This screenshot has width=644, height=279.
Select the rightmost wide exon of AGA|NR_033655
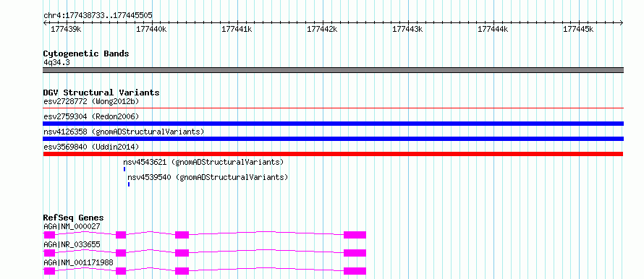(x=355, y=253)
